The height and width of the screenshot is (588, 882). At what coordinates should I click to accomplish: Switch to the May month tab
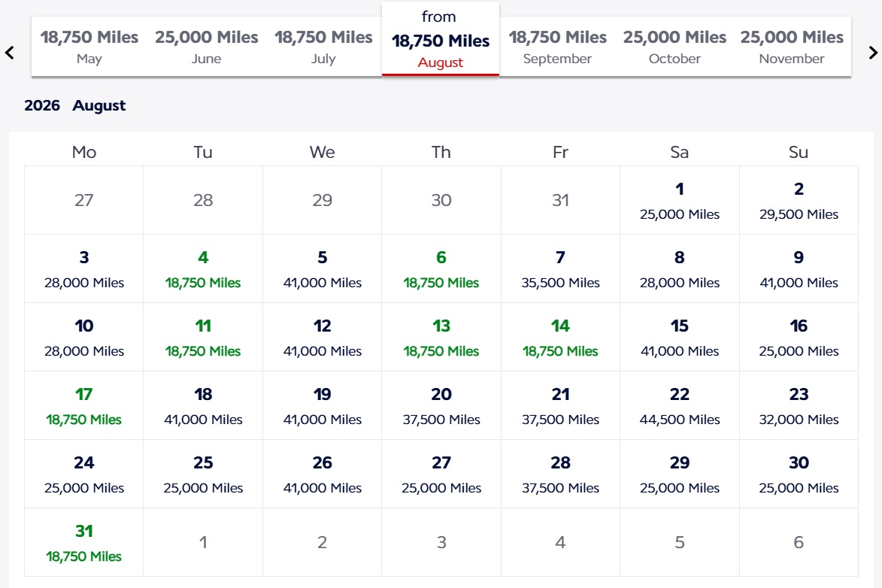(89, 47)
